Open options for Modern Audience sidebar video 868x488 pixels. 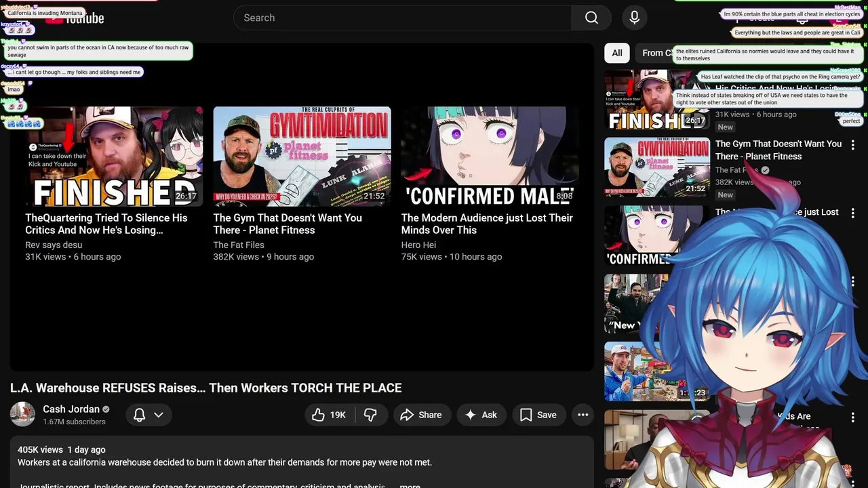click(853, 213)
